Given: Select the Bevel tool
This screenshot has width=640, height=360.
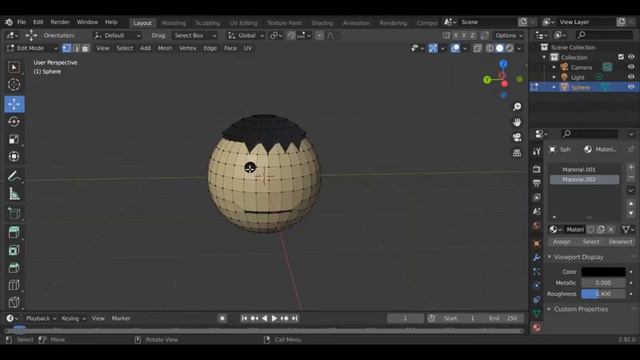Looking at the screenshot, I should [14, 267].
